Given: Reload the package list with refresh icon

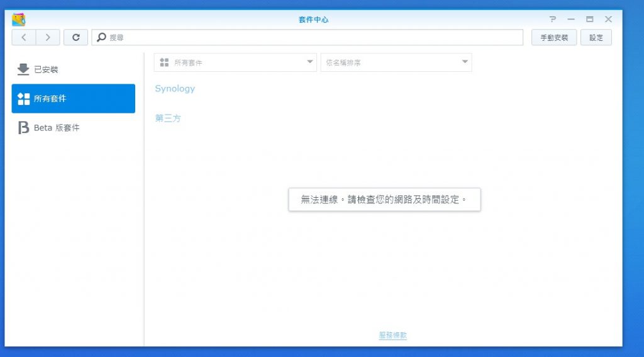Looking at the screenshot, I should pyautogui.click(x=75, y=37).
